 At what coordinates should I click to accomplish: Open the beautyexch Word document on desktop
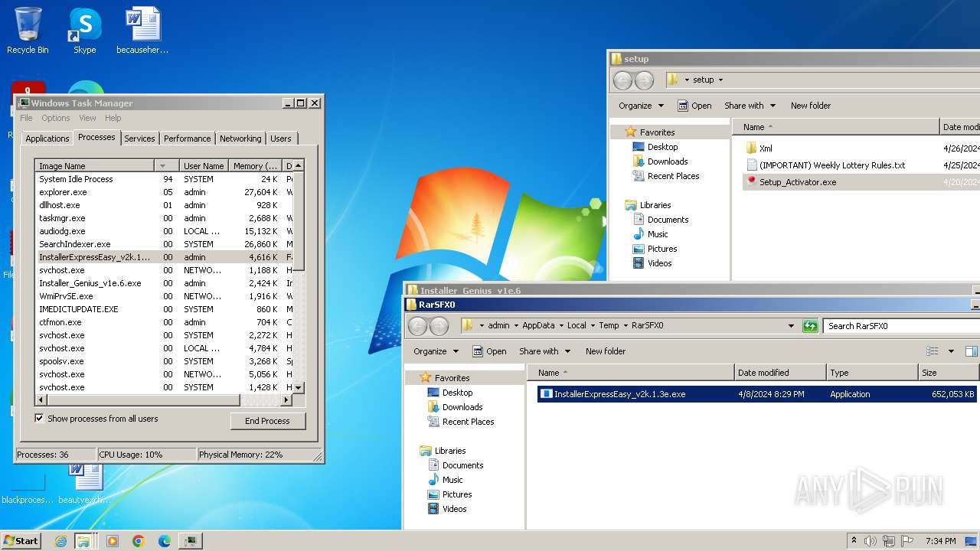tap(84, 482)
